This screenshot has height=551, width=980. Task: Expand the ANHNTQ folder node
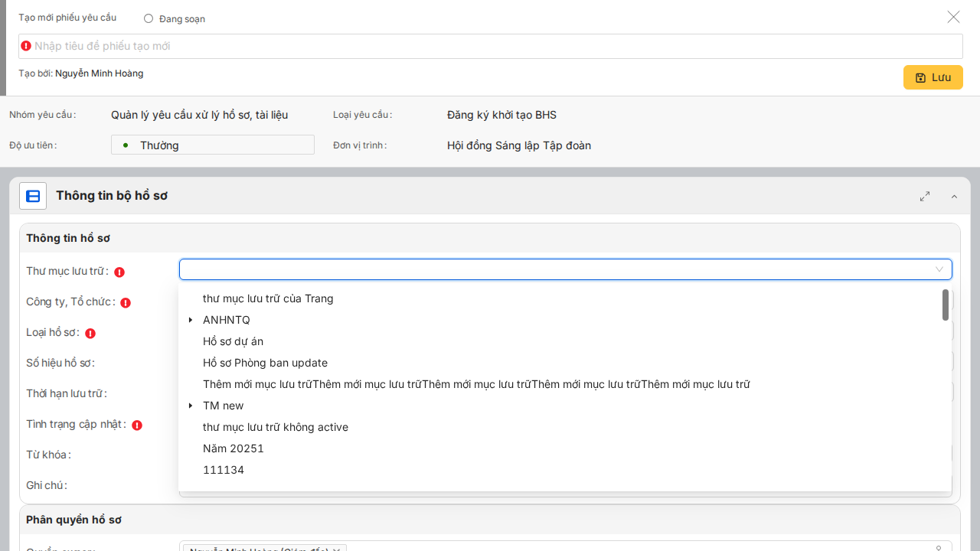tap(191, 320)
